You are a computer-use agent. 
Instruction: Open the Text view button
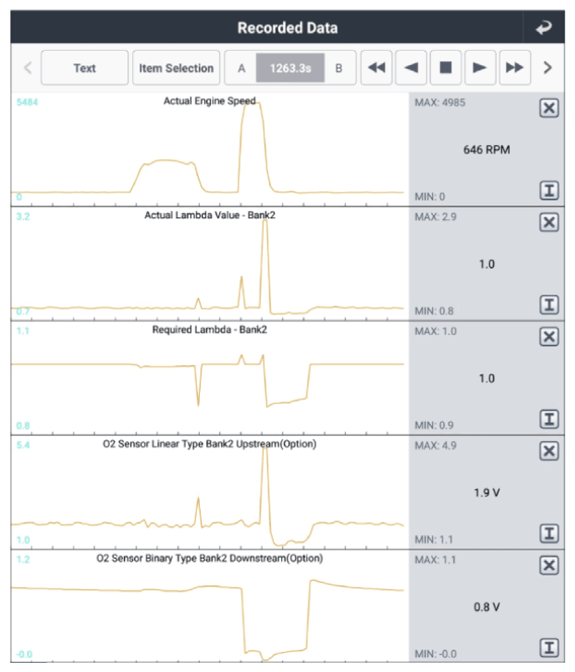(84, 68)
